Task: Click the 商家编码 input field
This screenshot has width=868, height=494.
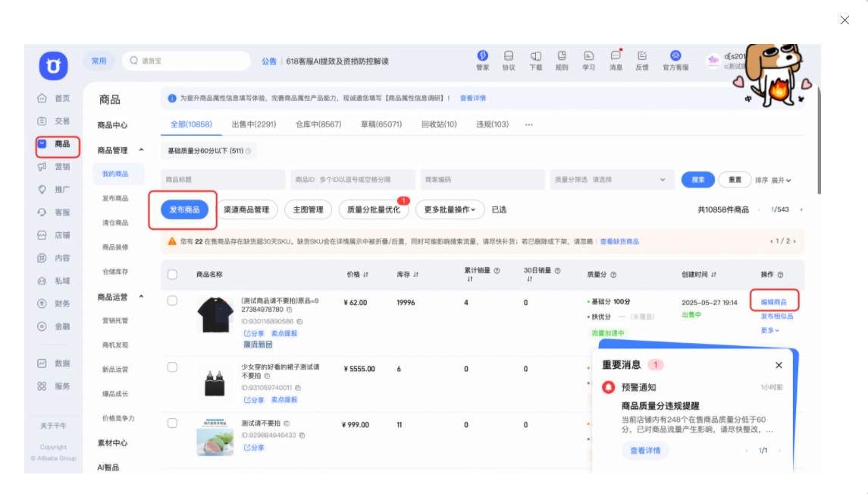Action: (x=482, y=179)
